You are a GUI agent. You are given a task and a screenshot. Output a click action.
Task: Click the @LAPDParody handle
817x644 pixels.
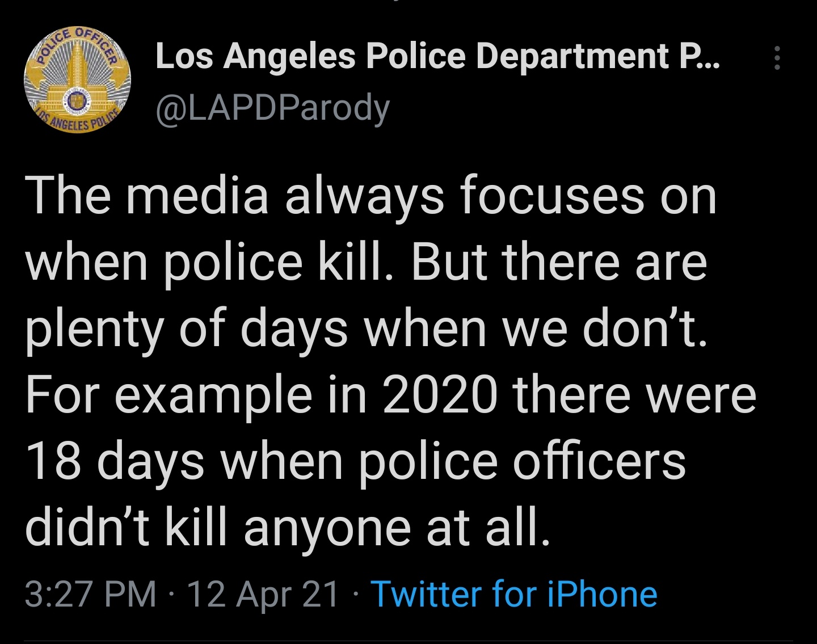tap(272, 107)
